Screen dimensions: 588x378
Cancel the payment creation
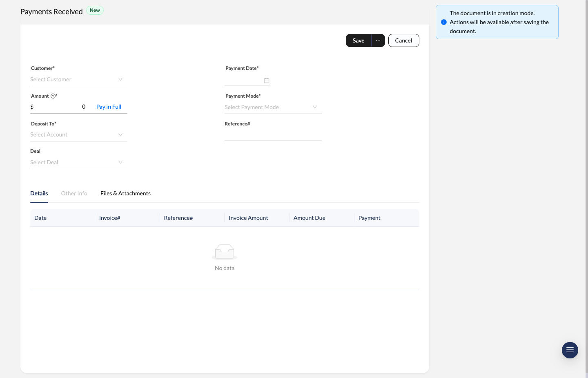point(403,40)
